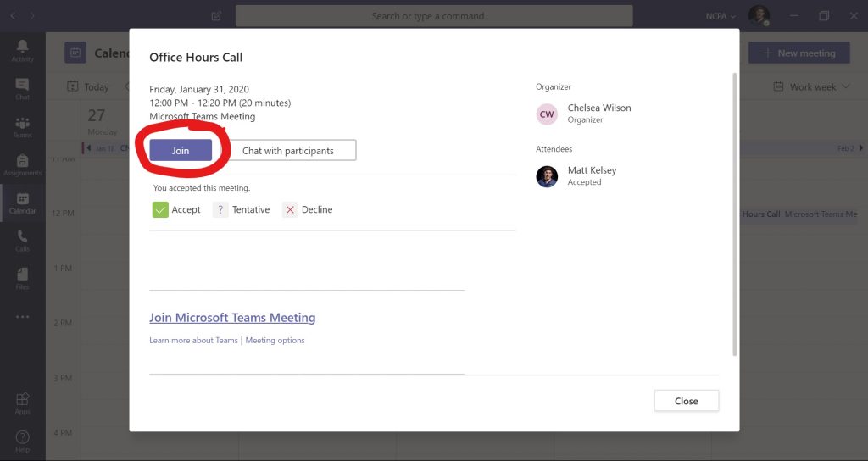Go back with the left navigation arrow
The width and height of the screenshot is (868, 461).
click(x=13, y=16)
